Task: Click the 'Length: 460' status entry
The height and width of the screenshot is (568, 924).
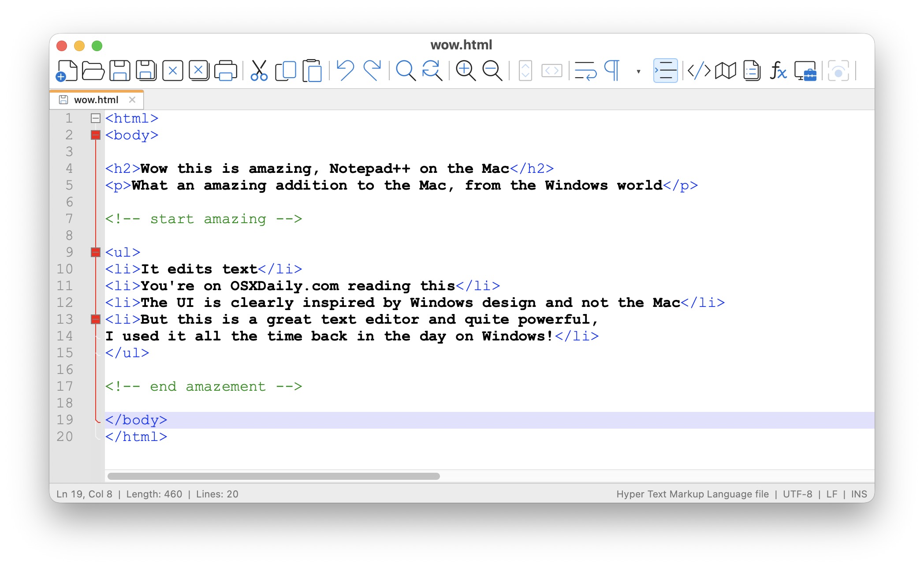Action: coord(154,494)
